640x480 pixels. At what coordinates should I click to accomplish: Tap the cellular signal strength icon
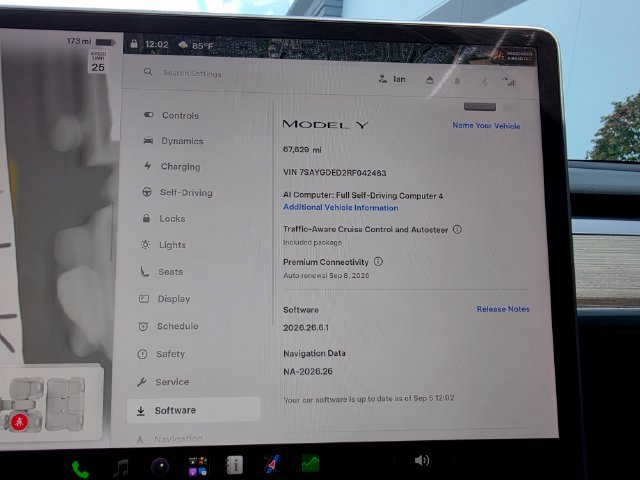click(x=509, y=82)
